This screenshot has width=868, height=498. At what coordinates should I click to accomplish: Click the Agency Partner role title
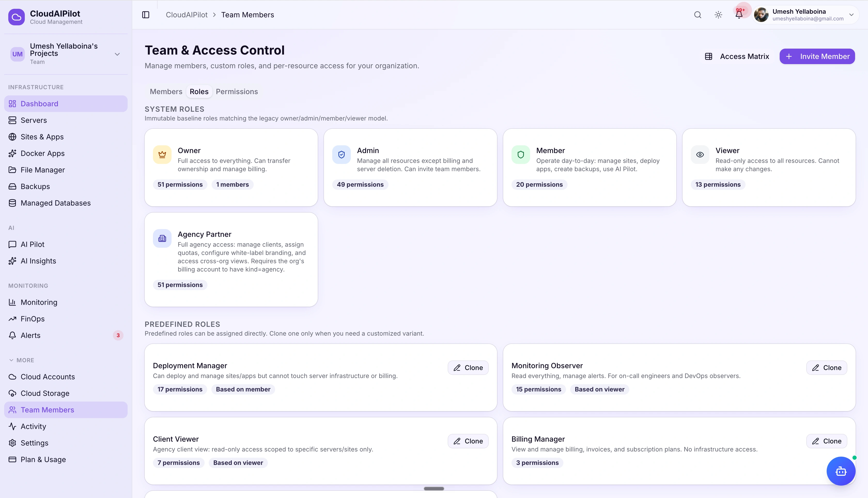point(204,234)
